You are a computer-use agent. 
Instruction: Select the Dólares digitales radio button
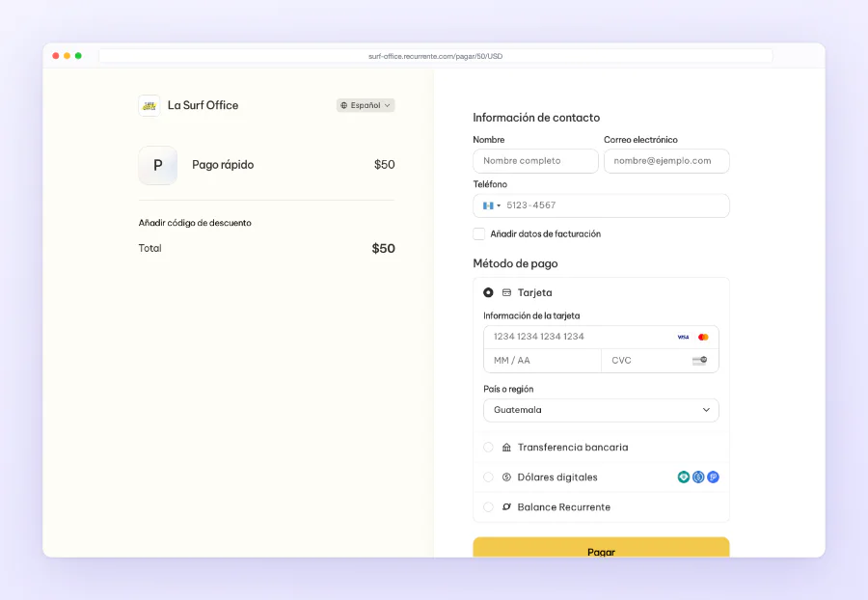click(x=488, y=477)
